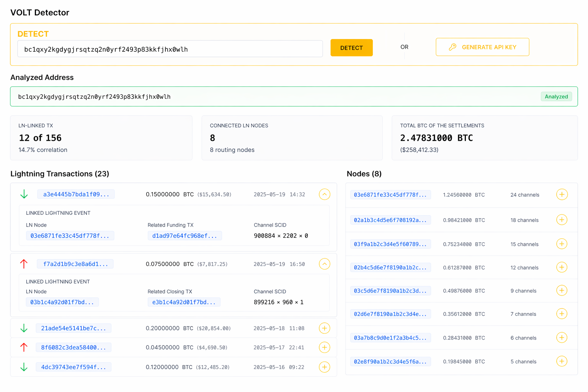The height and width of the screenshot is (392, 588).
Task: Expand transaction 4dc39743ee7f594f row
Action: (325, 367)
